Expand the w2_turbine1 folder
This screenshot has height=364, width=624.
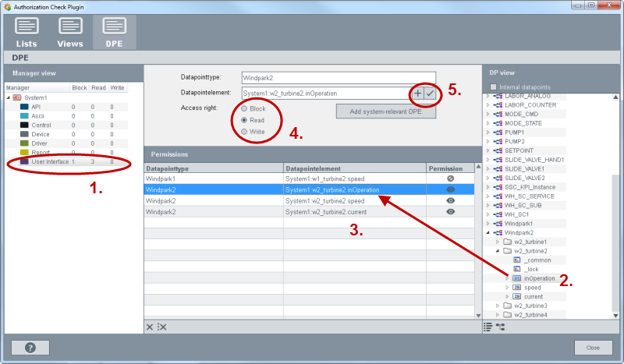[498, 242]
